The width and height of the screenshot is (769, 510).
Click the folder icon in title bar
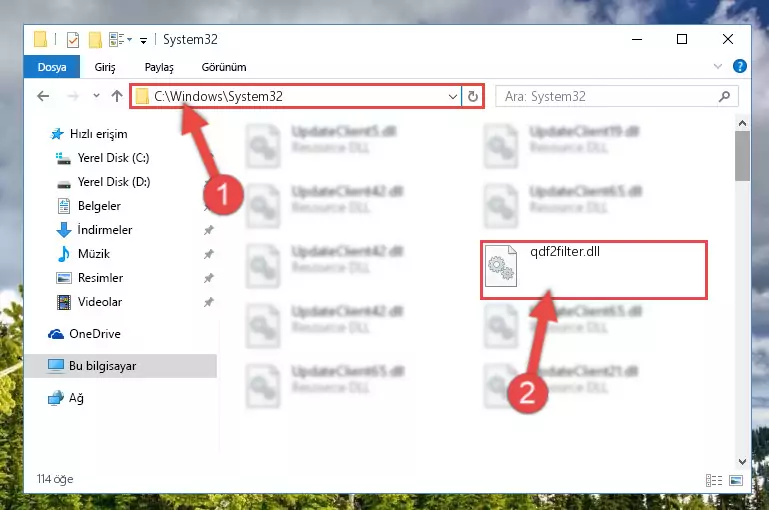(40, 39)
